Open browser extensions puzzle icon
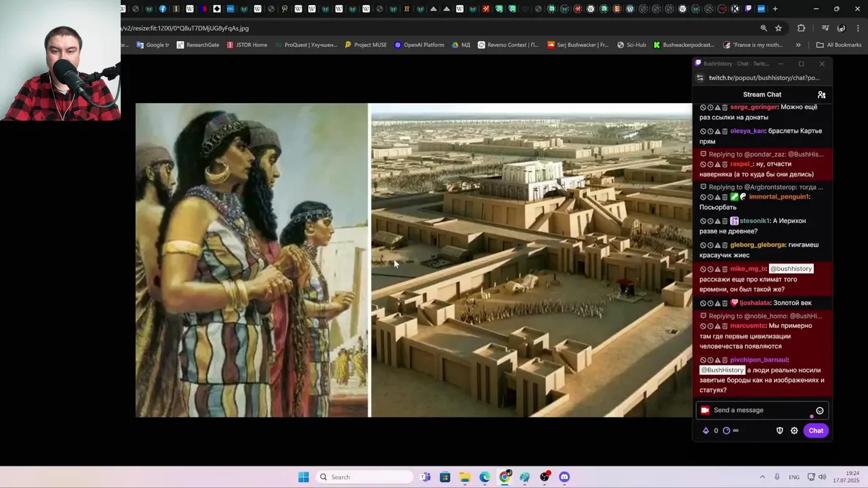868x488 pixels. [x=802, y=28]
